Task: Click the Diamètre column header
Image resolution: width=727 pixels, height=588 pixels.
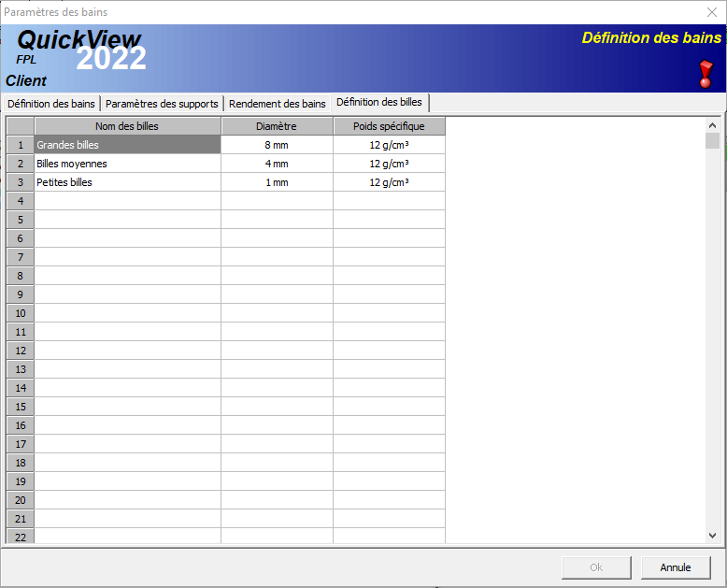Action: coord(277,126)
